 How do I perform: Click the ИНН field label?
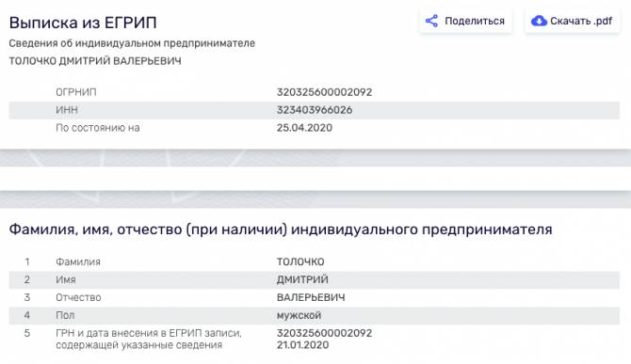[67, 110]
